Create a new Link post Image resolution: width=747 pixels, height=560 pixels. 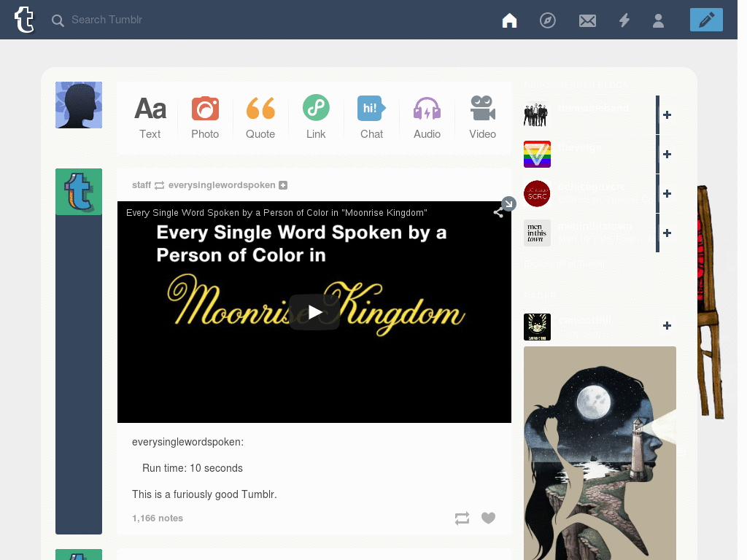316,117
